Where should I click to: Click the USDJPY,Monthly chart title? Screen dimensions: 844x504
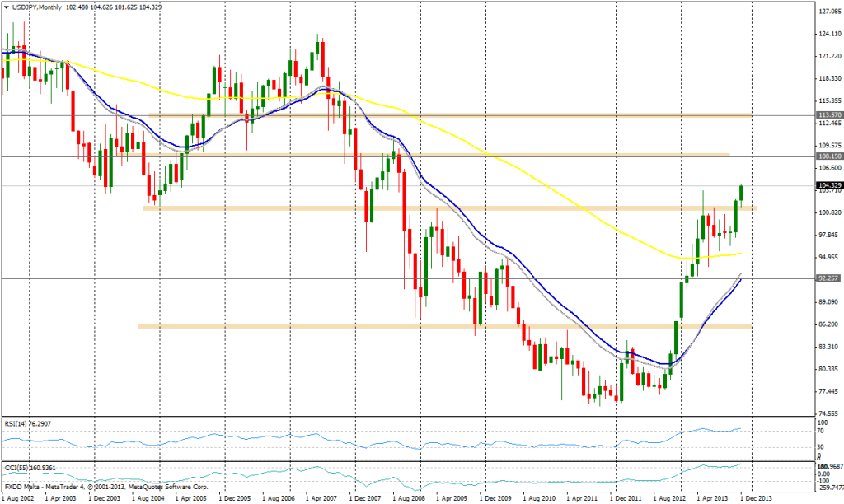[38, 8]
